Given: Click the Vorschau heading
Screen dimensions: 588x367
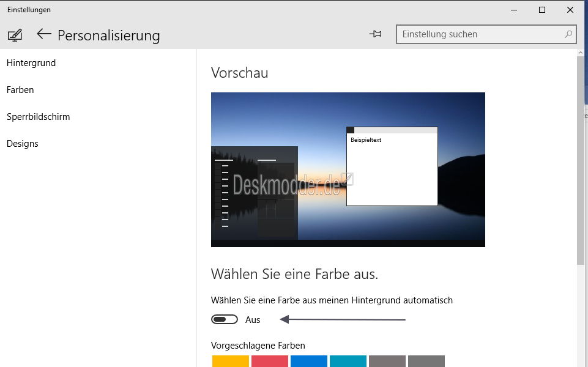Looking at the screenshot, I should [240, 73].
